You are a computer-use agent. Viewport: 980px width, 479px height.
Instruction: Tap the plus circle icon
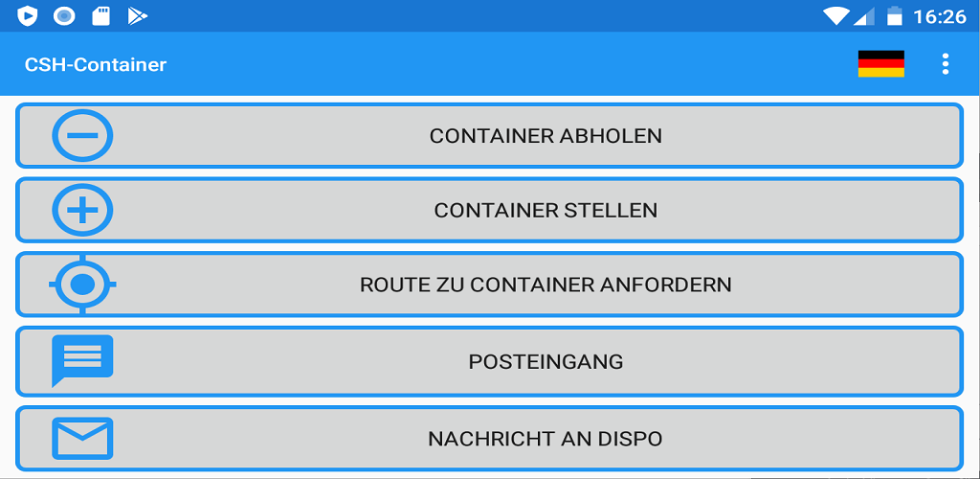[82, 210]
